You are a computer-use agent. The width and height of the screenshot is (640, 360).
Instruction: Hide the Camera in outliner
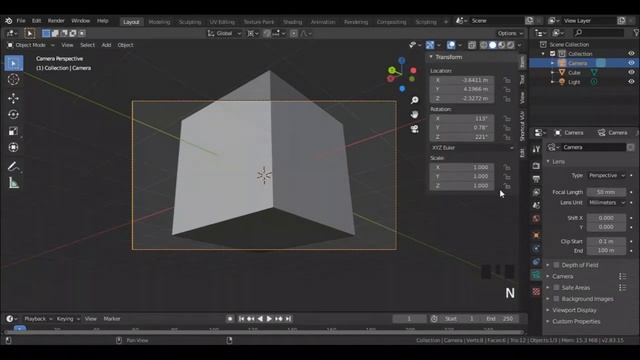point(631,63)
